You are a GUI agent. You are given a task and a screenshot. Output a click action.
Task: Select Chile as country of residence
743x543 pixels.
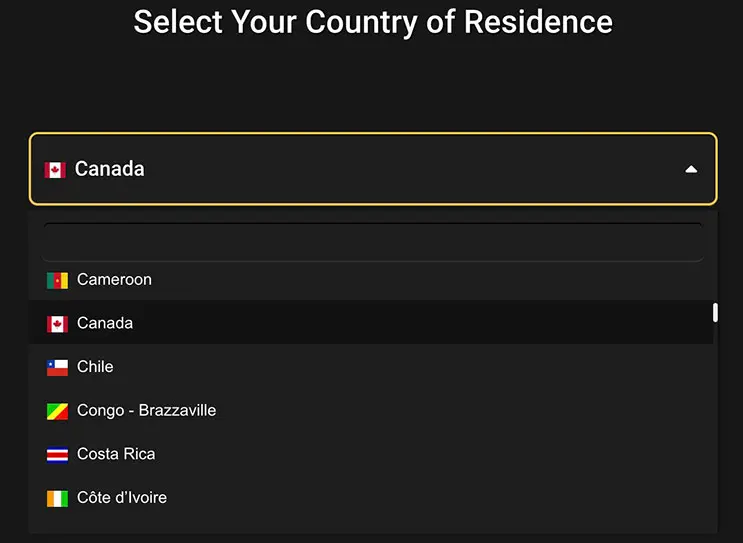pyautogui.click(x=95, y=367)
